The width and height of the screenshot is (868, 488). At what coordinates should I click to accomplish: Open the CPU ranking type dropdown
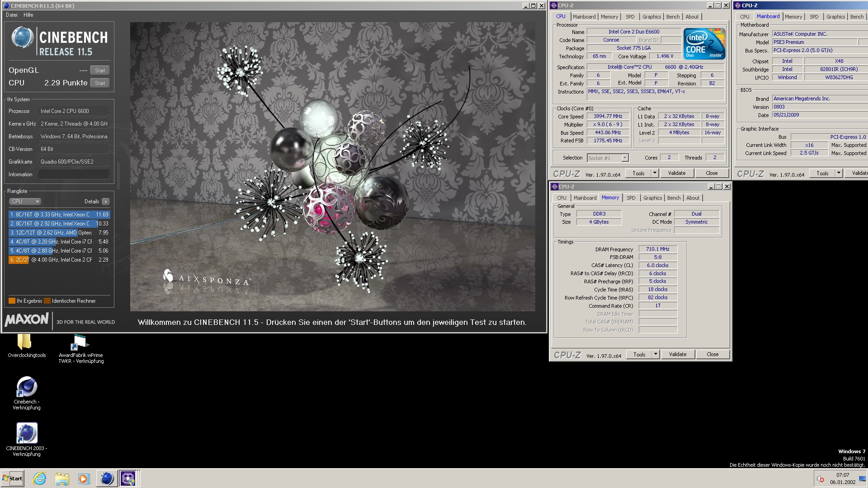click(25, 202)
